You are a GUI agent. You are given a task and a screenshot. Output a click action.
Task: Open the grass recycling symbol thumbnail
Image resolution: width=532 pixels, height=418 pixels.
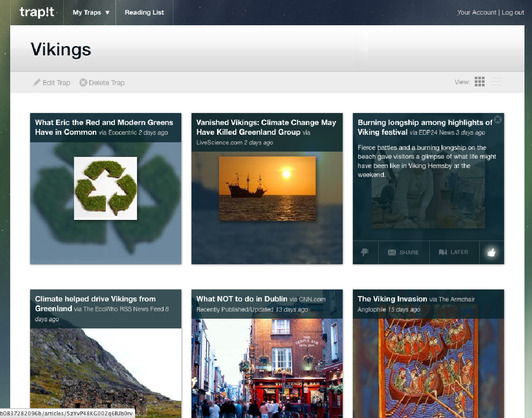pyautogui.click(x=106, y=188)
